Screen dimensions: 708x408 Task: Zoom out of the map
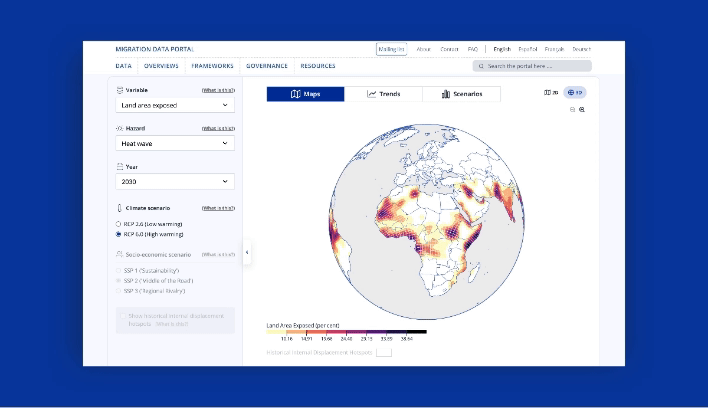(x=573, y=110)
